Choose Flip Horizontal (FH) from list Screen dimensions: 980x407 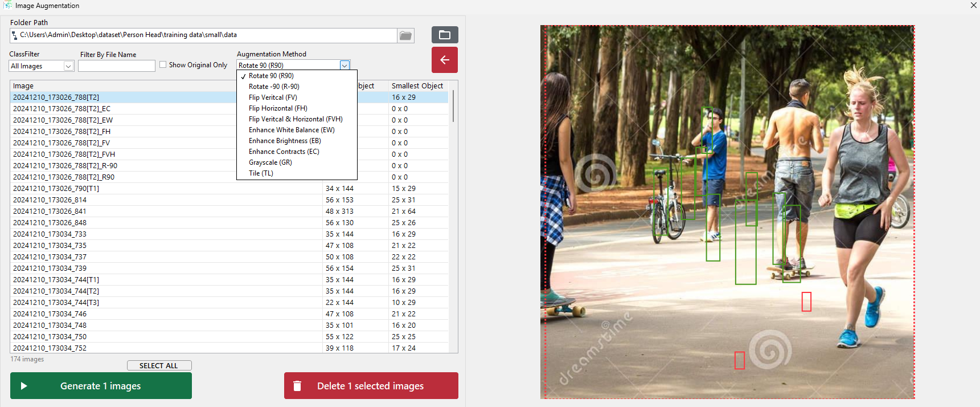pos(278,108)
